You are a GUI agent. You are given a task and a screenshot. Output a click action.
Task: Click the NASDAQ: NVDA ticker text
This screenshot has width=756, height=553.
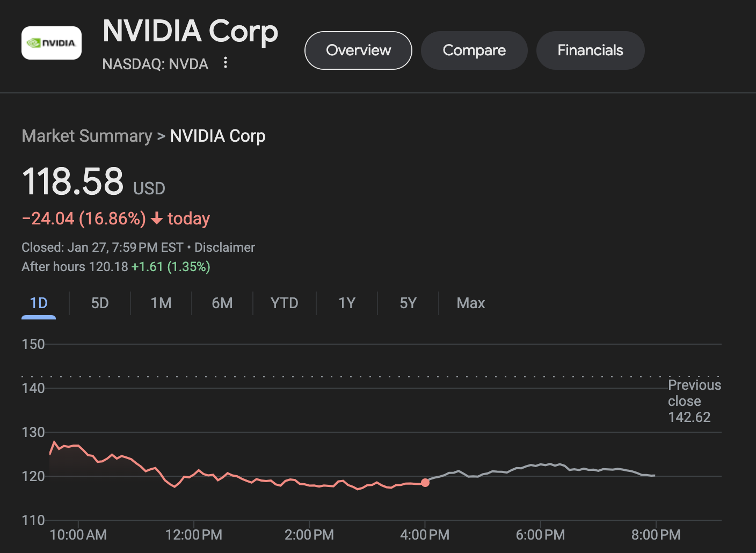click(155, 64)
